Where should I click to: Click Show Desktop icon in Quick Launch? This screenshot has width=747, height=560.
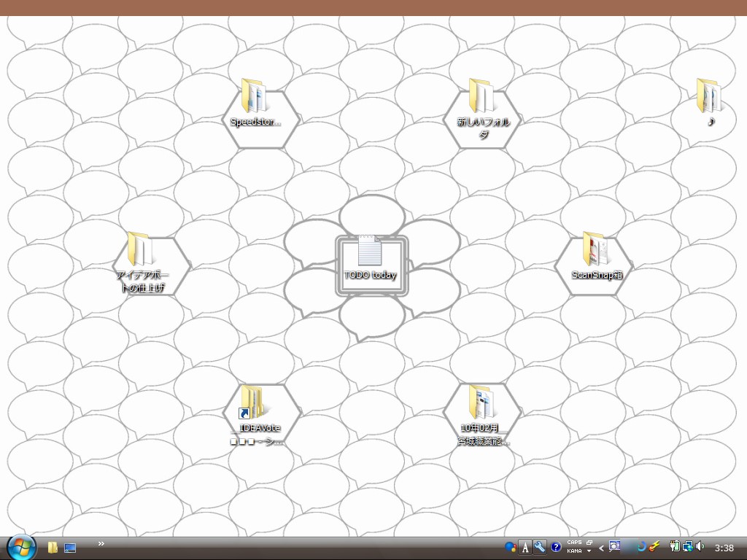(x=70, y=548)
